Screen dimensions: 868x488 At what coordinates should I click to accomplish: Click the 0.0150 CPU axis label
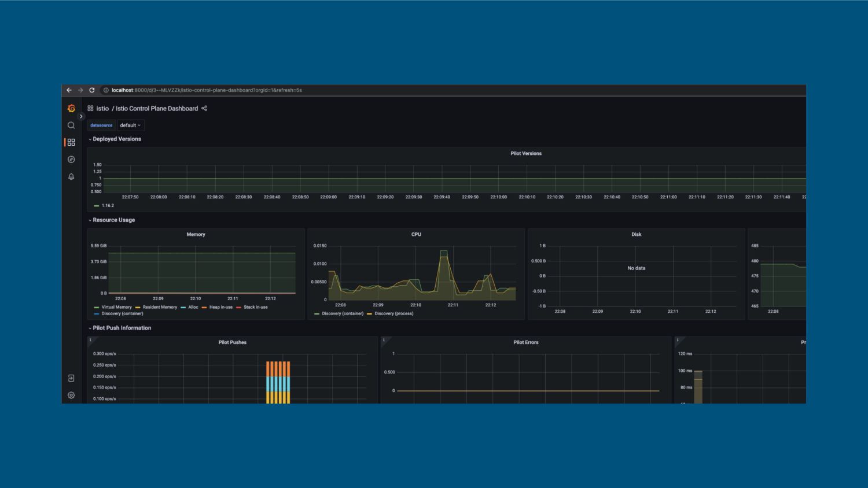320,246
